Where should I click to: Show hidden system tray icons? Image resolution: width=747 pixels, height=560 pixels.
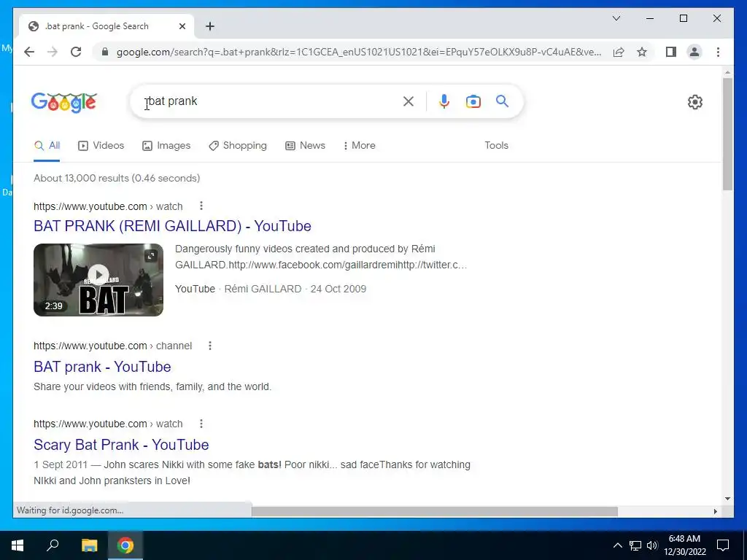(x=617, y=545)
